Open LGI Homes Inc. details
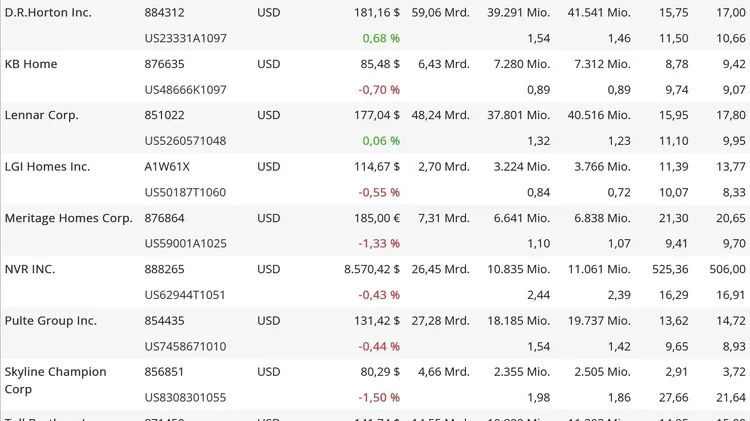 pos(47,166)
